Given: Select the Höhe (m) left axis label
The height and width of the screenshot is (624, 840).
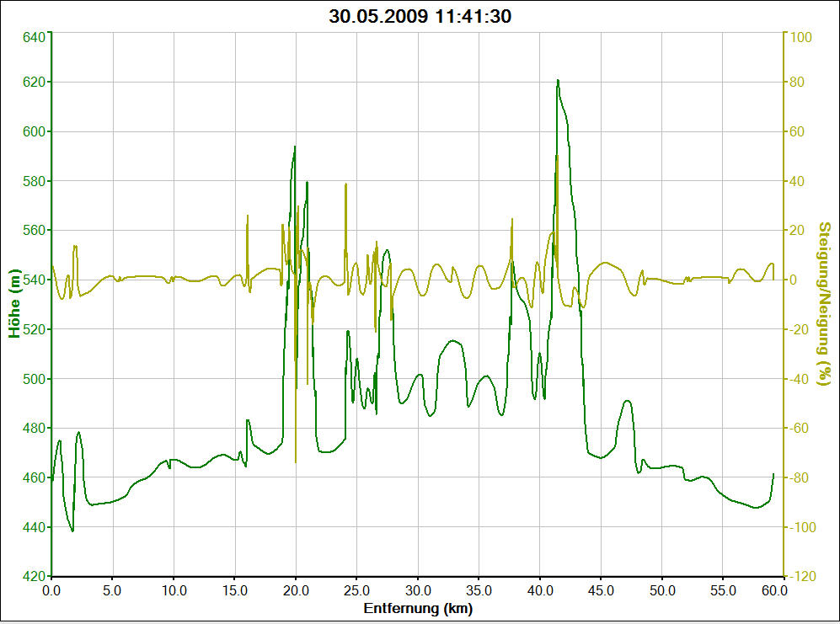Looking at the screenshot, I should 14,304.
